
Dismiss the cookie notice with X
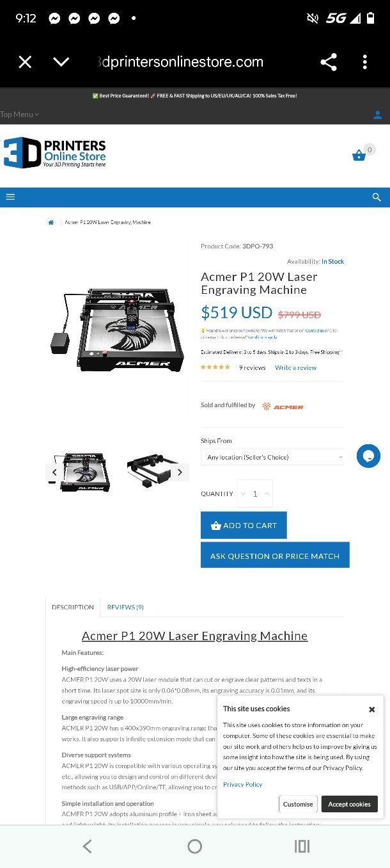coord(371,709)
